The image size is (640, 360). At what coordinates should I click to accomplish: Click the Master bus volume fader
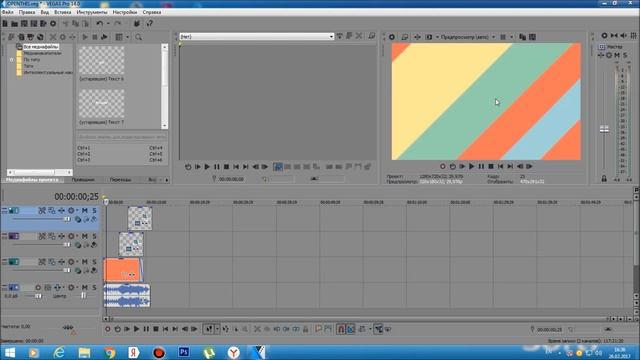tap(604, 129)
